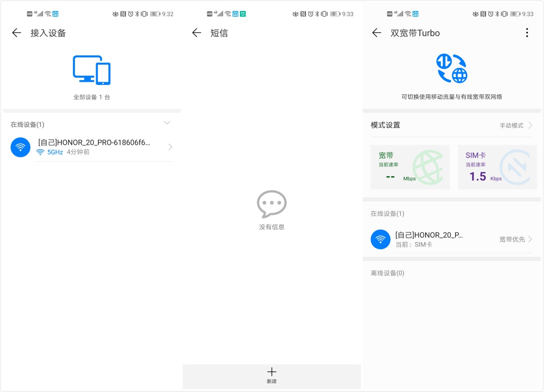
Task: Open the overflow menu on 双宽带Turbo
Action: click(x=527, y=33)
